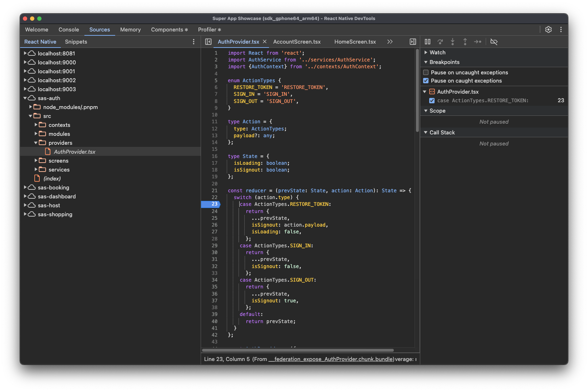
Task: Collapse the src folder in sas-auth
Action: click(x=31, y=116)
